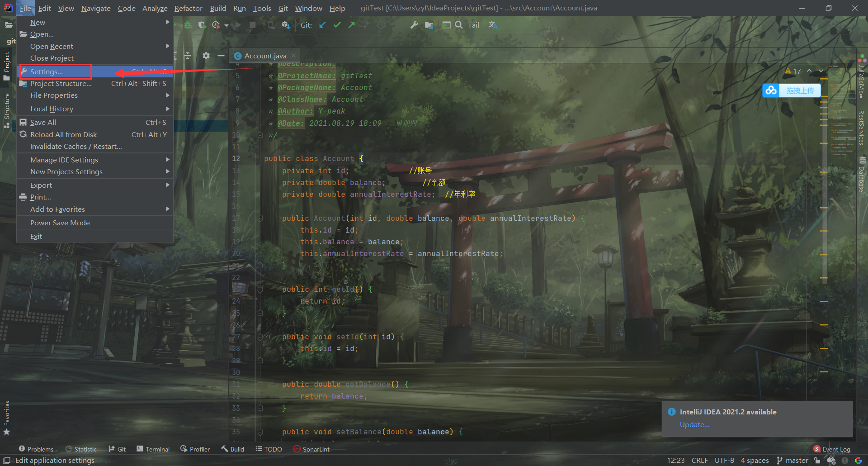
Task: Click CRLF line separator widget
Action: click(x=699, y=461)
